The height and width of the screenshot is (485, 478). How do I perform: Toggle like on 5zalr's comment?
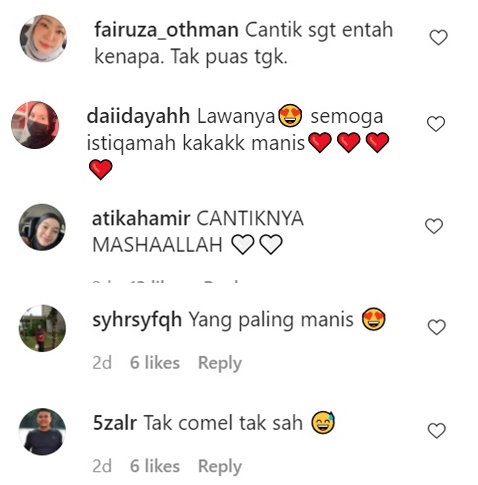tap(436, 430)
